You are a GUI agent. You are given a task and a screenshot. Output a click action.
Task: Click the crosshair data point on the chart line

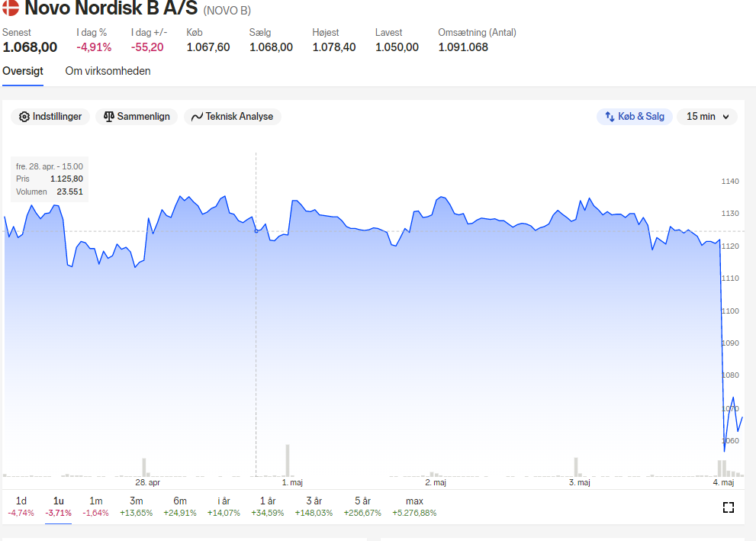click(256, 231)
